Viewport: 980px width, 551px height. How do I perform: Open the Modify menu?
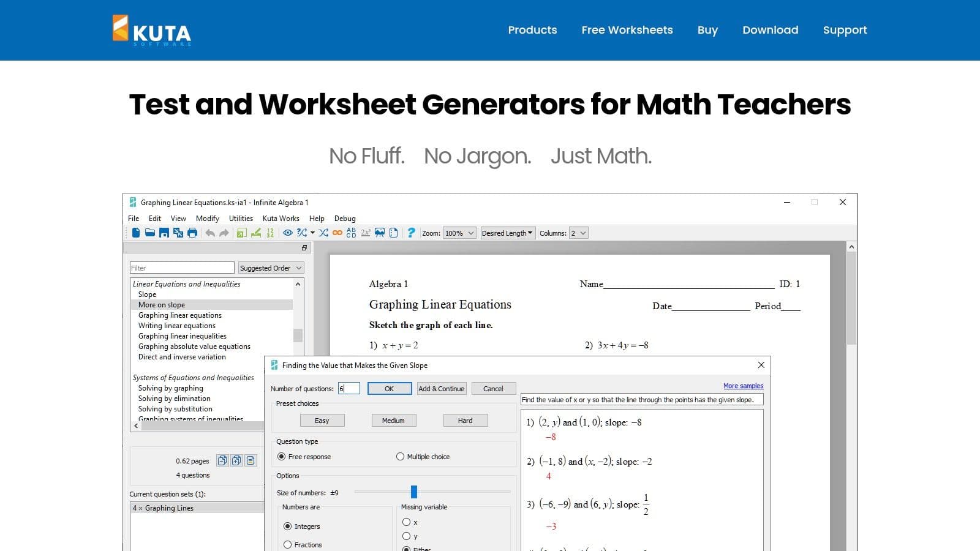[207, 218]
